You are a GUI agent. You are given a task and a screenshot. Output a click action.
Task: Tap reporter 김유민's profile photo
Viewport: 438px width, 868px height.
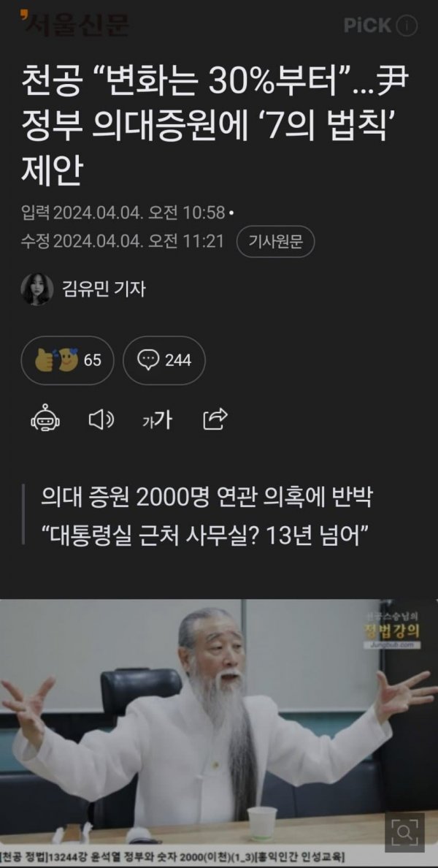tap(37, 289)
